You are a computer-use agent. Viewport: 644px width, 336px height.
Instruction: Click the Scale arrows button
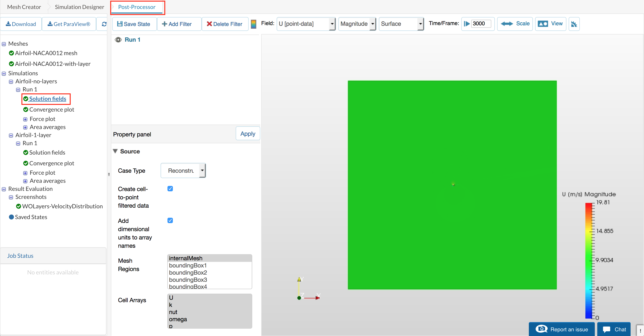(x=515, y=24)
